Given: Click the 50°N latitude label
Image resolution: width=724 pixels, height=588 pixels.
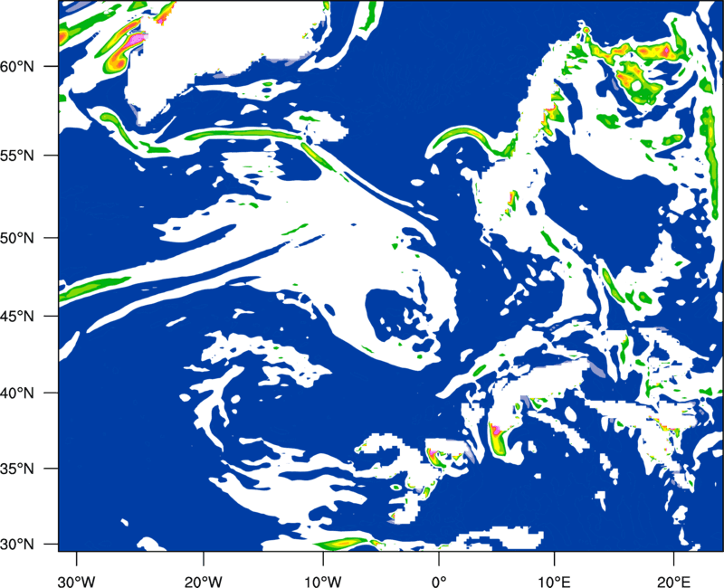Looking at the screenshot, I should pos(17,238).
